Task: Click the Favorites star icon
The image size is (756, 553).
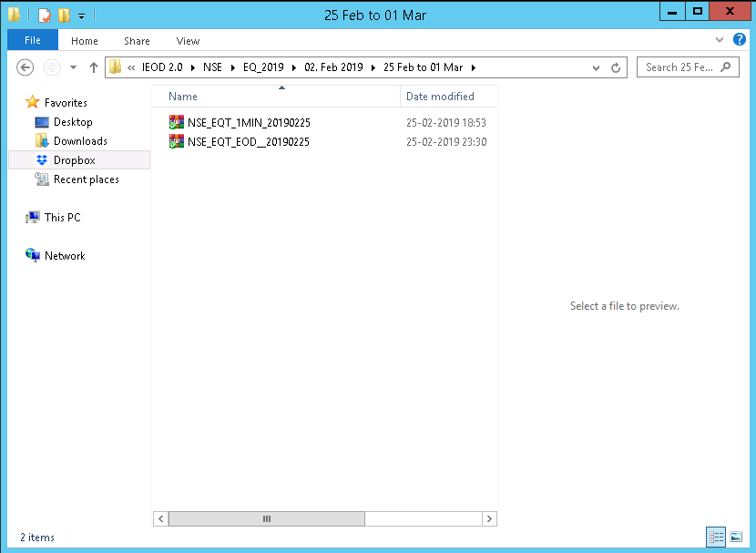Action: click(x=32, y=102)
